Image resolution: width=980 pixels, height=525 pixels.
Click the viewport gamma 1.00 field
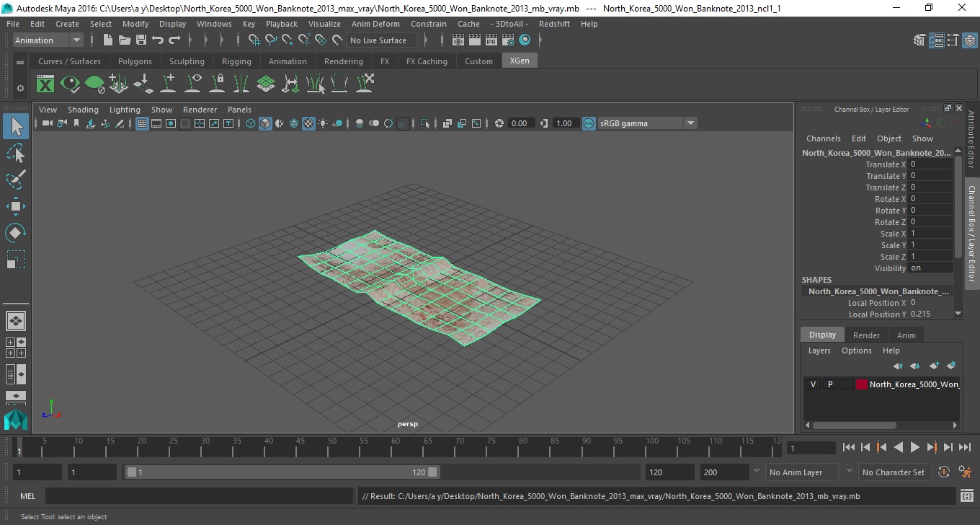564,123
